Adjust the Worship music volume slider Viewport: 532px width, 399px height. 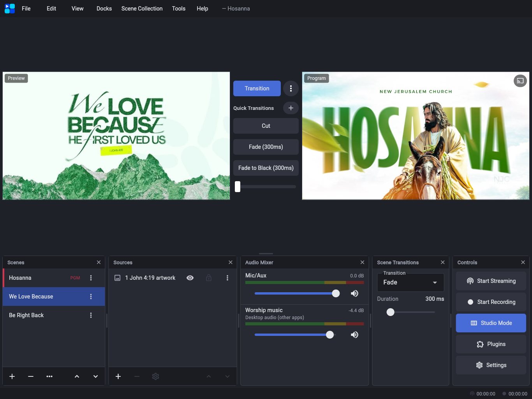click(x=330, y=335)
